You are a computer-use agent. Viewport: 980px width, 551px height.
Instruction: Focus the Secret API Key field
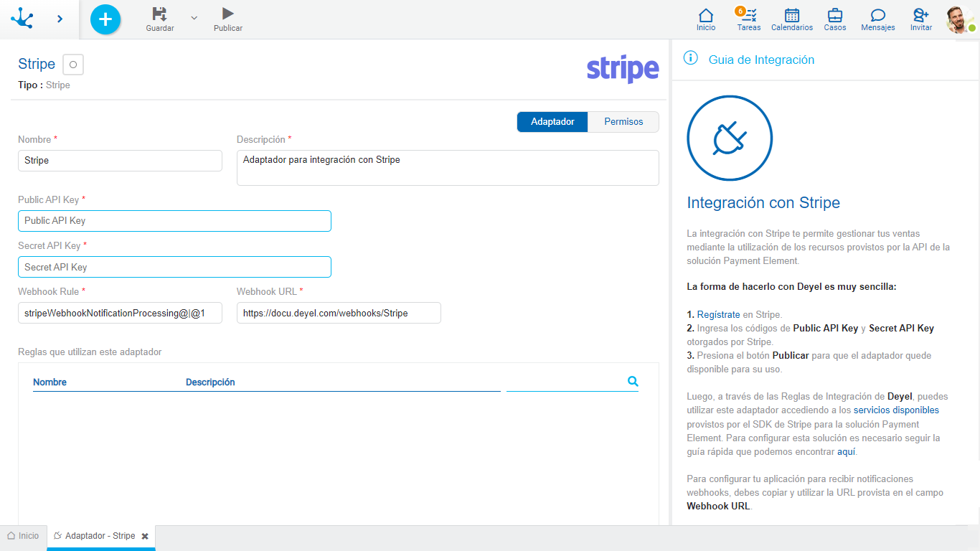click(x=174, y=267)
